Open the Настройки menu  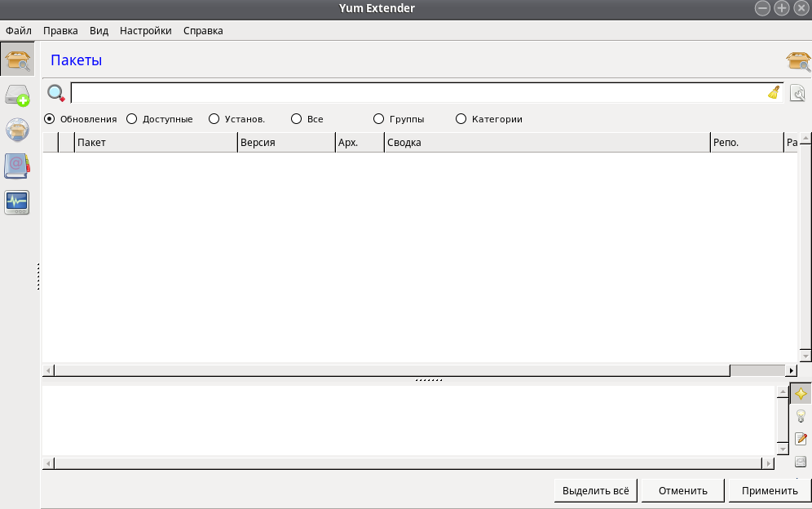pos(145,30)
